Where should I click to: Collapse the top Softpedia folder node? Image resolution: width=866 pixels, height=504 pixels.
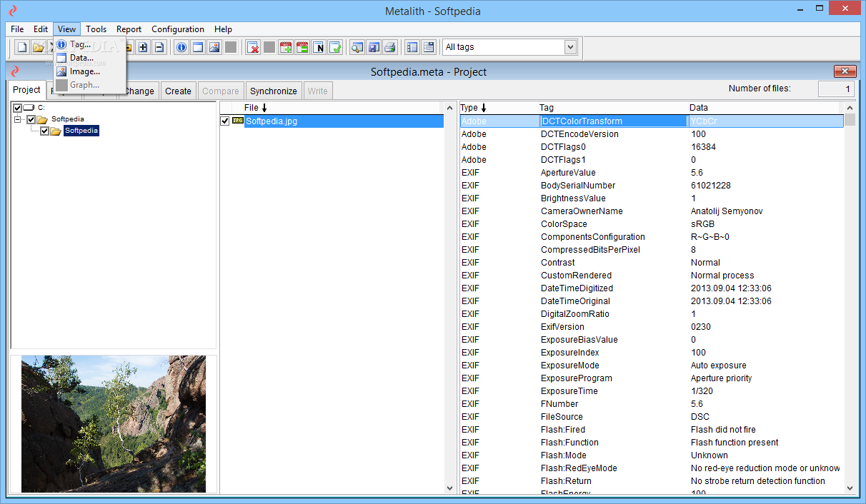pyautogui.click(x=18, y=119)
